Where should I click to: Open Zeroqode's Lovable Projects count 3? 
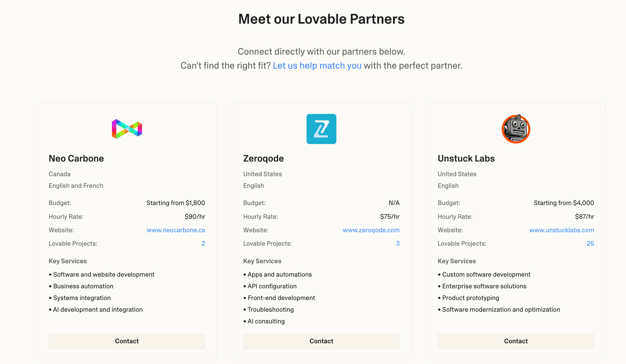(x=398, y=243)
